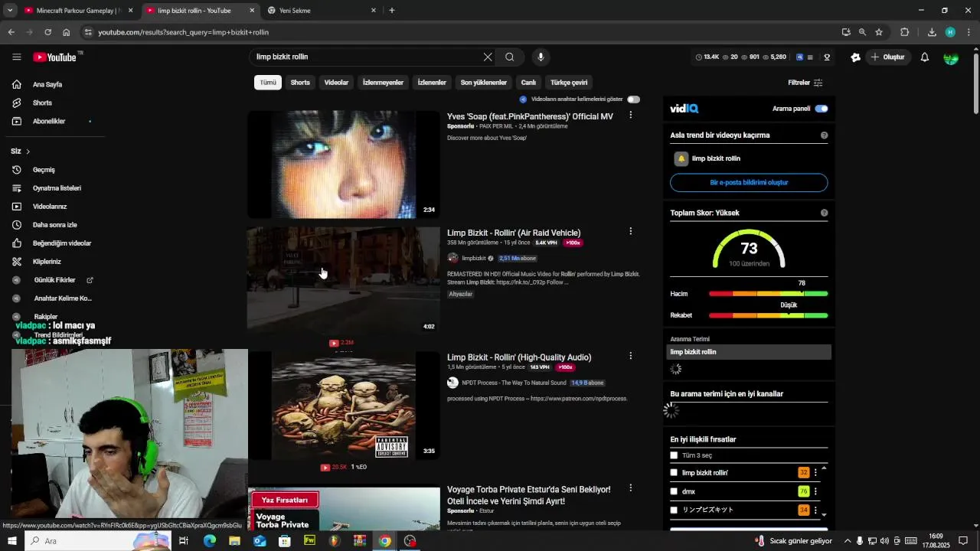Open three-dot menu for limp bizkit rollin' keyword
This screenshot has height=551, width=980.
815,473
